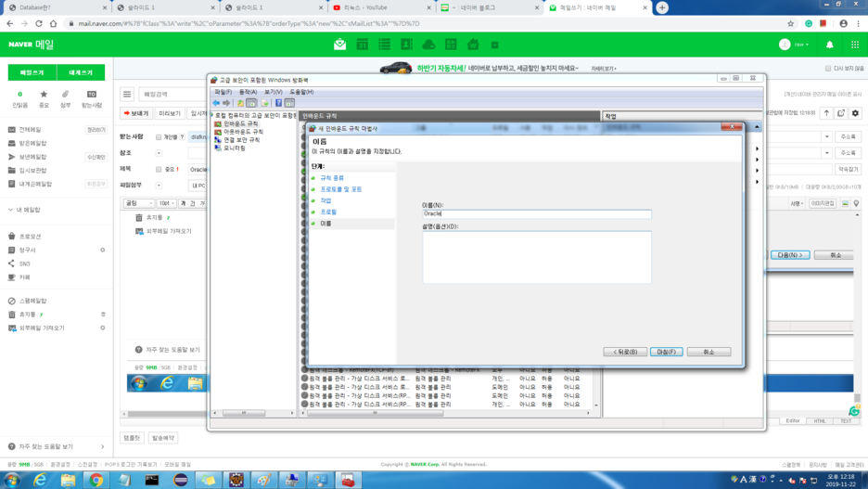Open the 파일(F) menu in firewall window
The image size is (868, 489).
[223, 92]
